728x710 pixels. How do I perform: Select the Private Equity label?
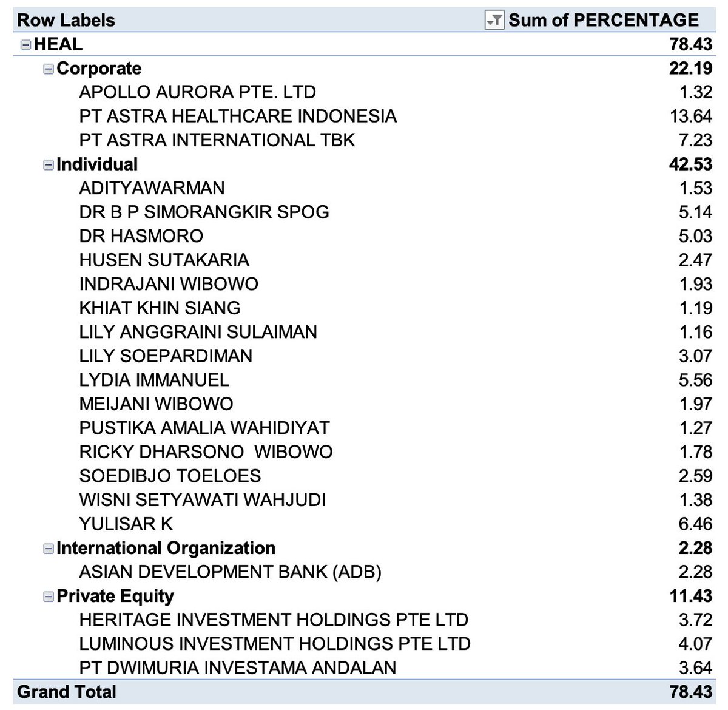(x=115, y=596)
